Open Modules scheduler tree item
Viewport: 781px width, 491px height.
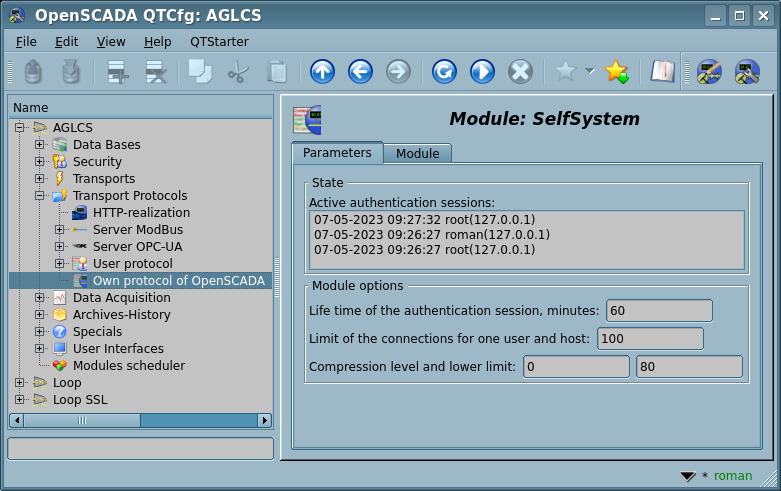(x=128, y=366)
